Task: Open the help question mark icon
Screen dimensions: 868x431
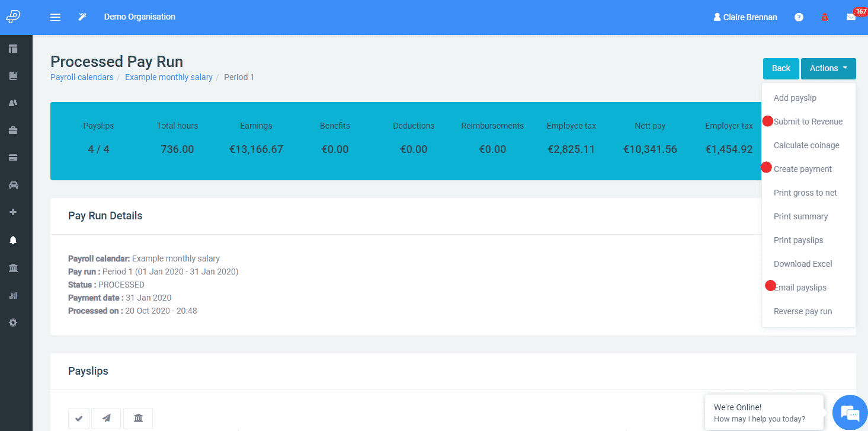Action: [x=799, y=17]
